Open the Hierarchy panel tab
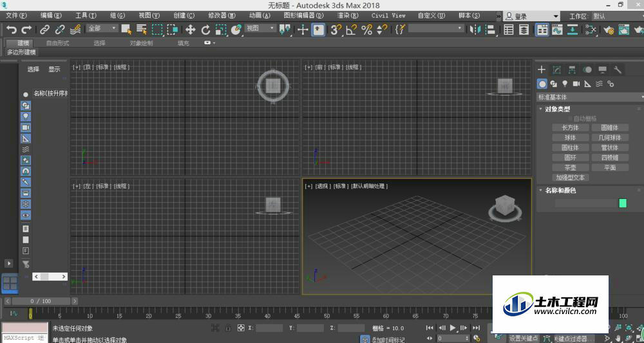This screenshot has width=644, height=343. [x=572, y=70]
